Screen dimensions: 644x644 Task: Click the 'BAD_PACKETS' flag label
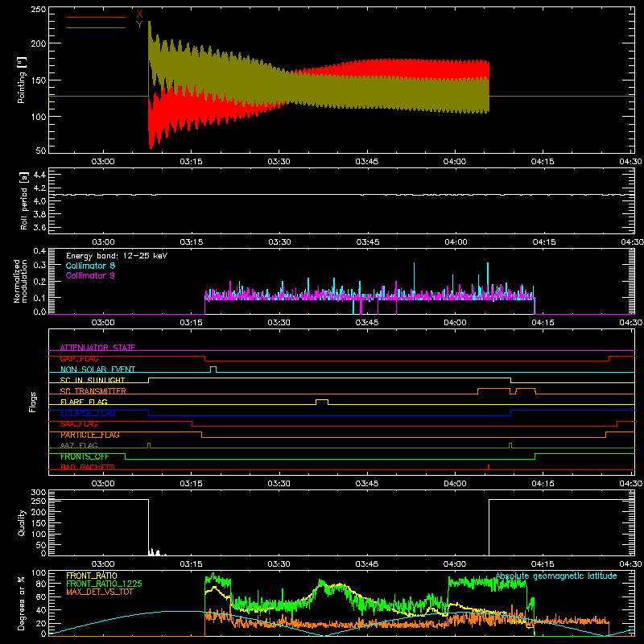88,467
